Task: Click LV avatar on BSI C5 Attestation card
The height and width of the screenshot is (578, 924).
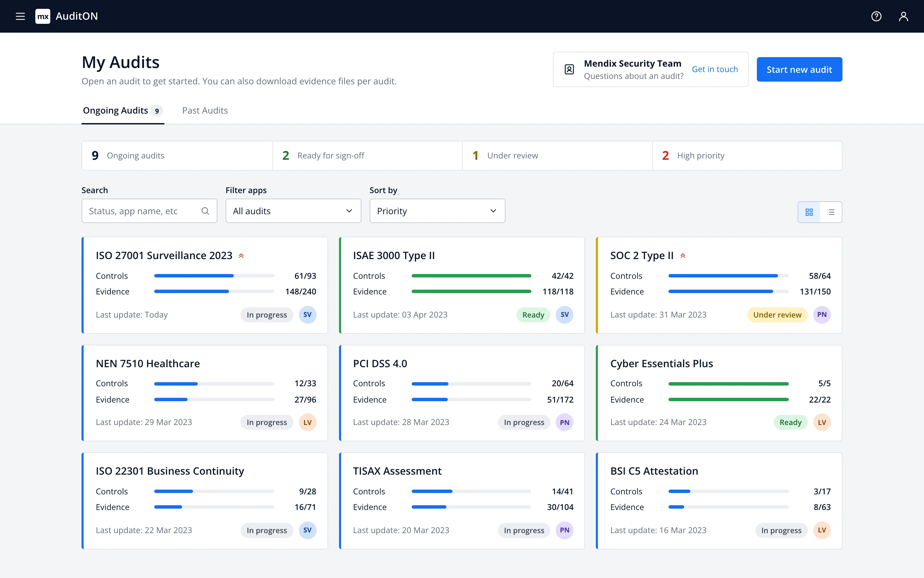Action: pyautogui.click(x=822, y=530)
